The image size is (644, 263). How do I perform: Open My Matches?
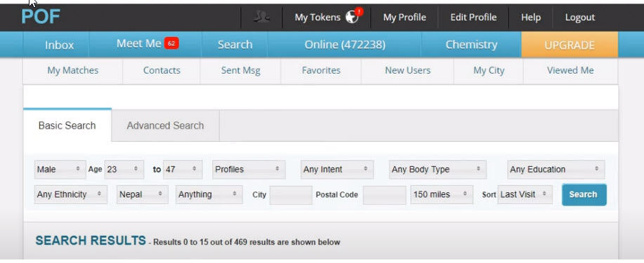click(73, 71)
